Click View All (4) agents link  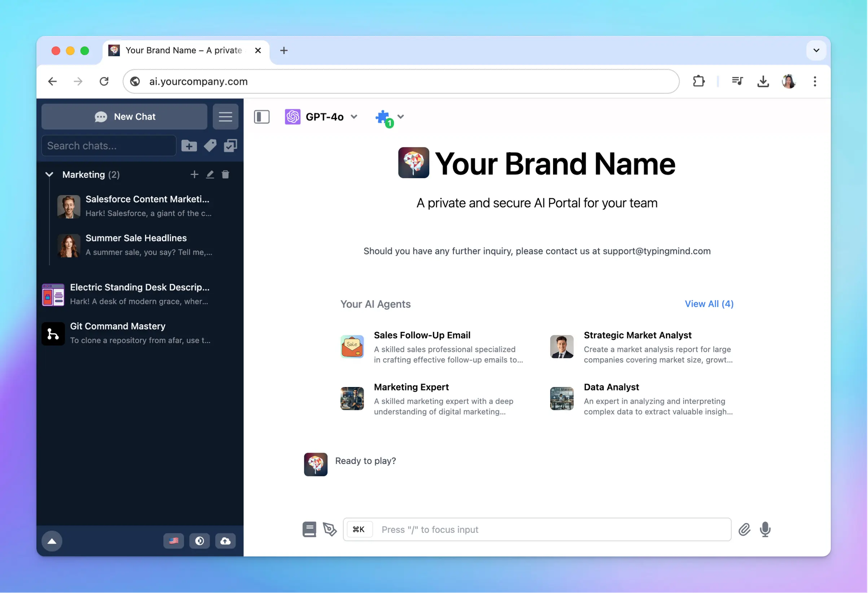[x=709, y=304]
